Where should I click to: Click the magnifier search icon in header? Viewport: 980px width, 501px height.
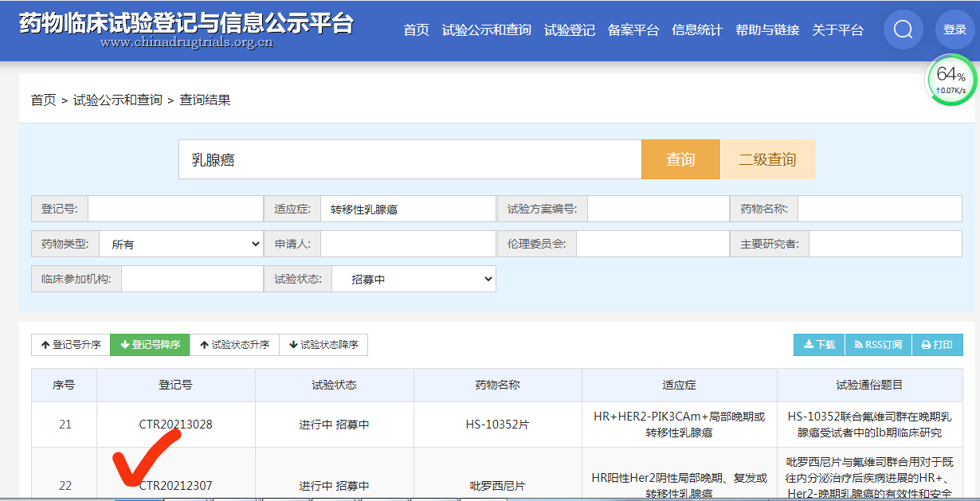click(903, 29)
